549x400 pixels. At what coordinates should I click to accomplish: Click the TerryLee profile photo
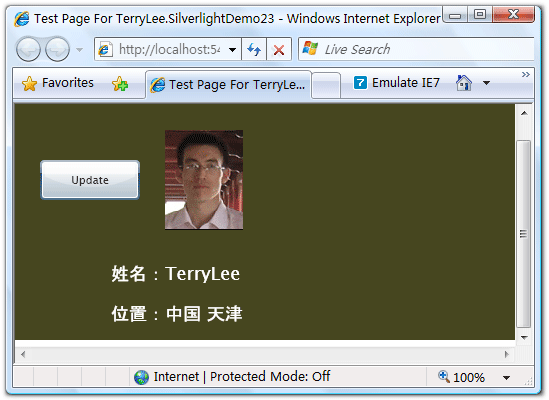[x=204, y=180]
